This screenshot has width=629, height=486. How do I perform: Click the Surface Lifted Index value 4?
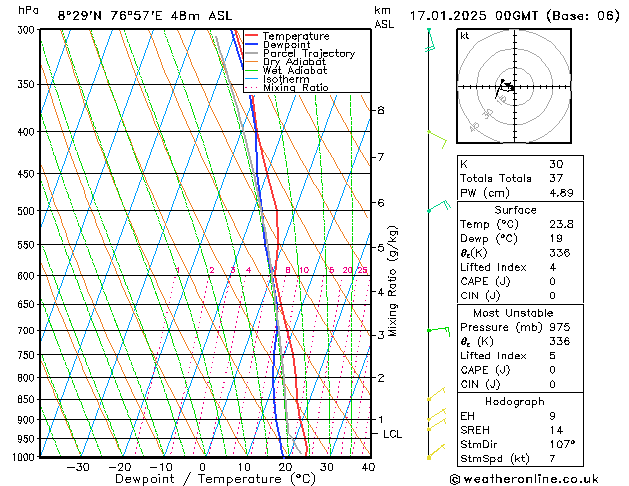[553, 267]
